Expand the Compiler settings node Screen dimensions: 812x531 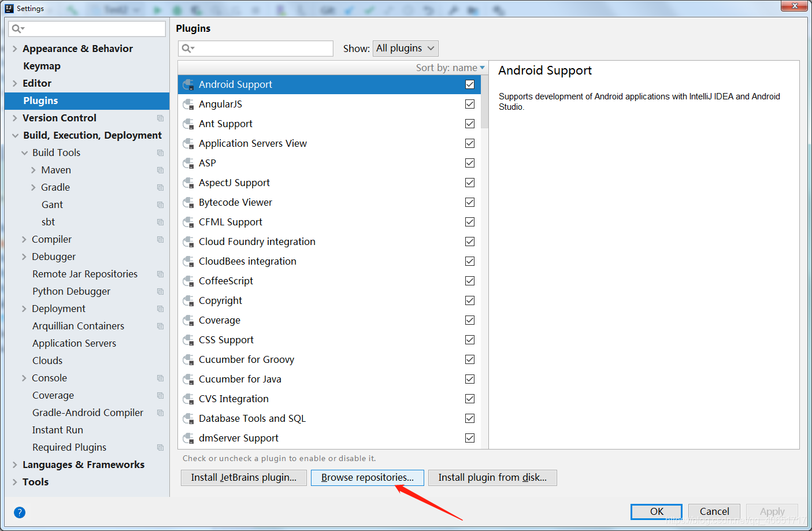pyautogui.click(x=24, y=240)
